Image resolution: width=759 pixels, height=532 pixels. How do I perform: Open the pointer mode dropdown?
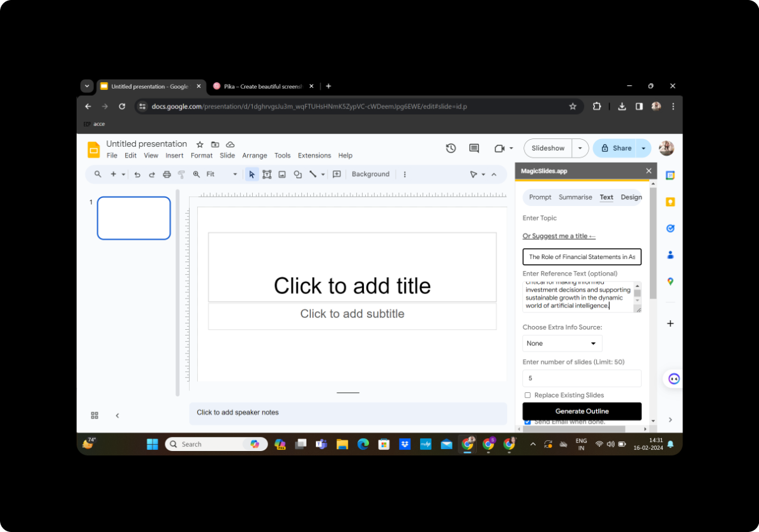pos(477,174)
